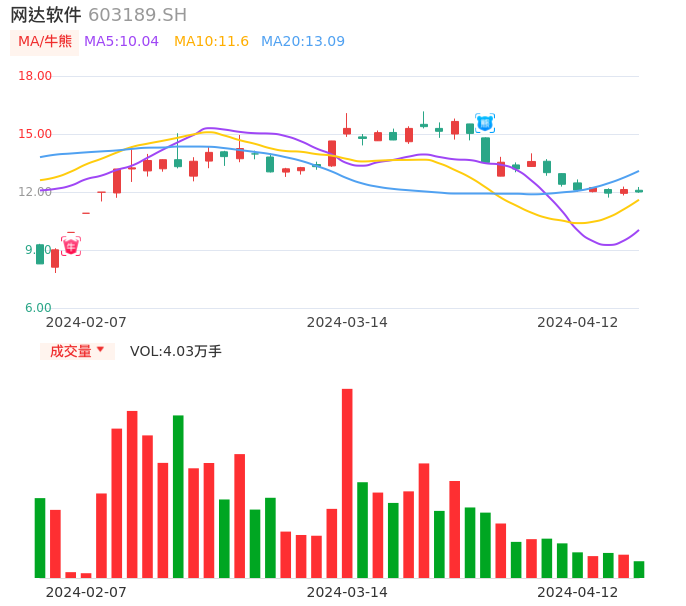
Task: Click the 2024-03-14 date under volume chart
Action: click(347, 592)
